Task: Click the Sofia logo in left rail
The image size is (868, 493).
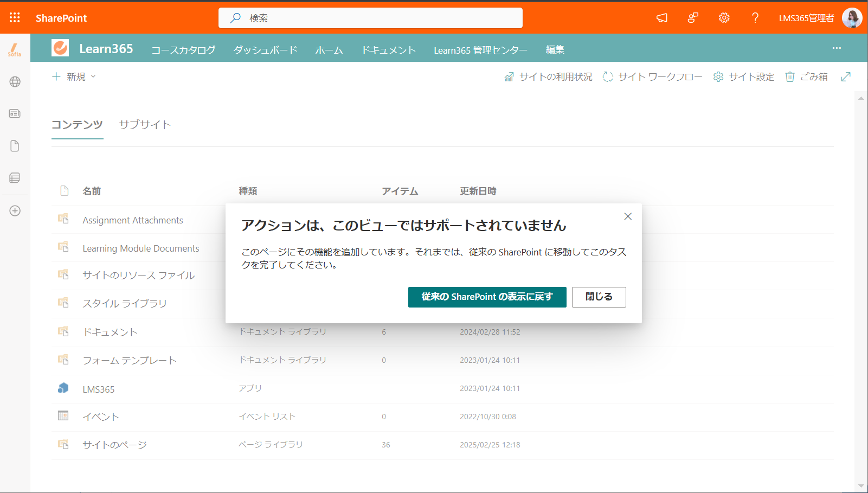Action: [15, 50]
